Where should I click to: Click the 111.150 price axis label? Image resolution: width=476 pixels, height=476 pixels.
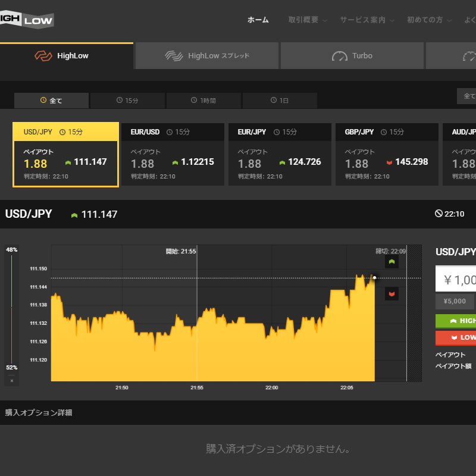click(39, 269)
